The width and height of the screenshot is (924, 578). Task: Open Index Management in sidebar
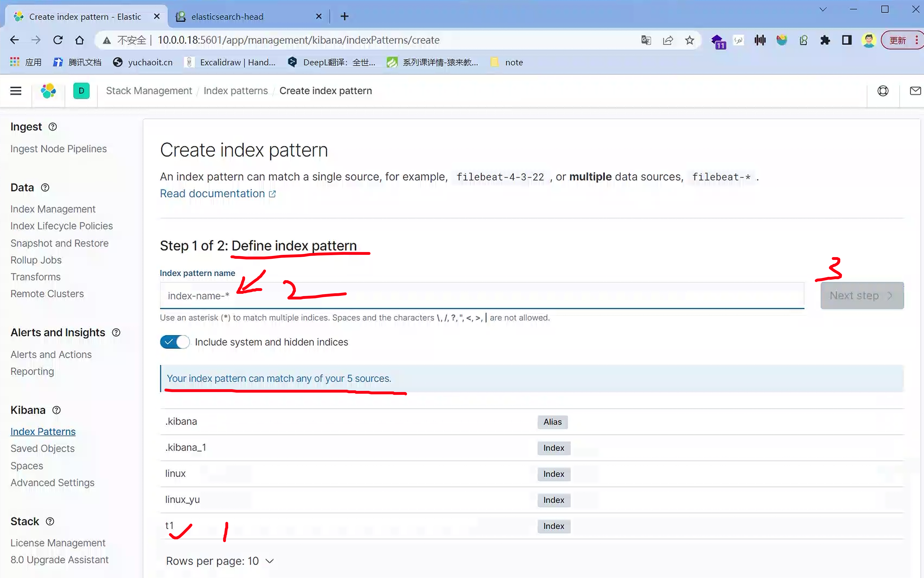point(53,209)
